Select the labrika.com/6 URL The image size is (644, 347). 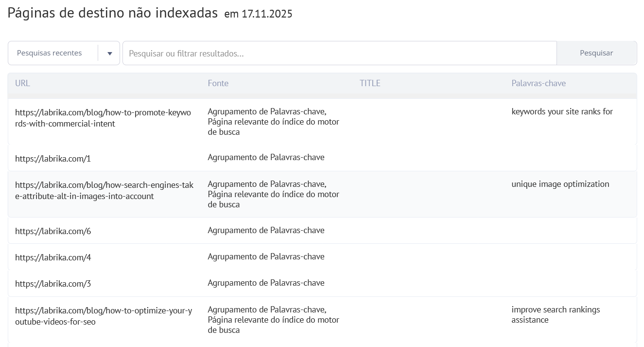tap(53, 230)
